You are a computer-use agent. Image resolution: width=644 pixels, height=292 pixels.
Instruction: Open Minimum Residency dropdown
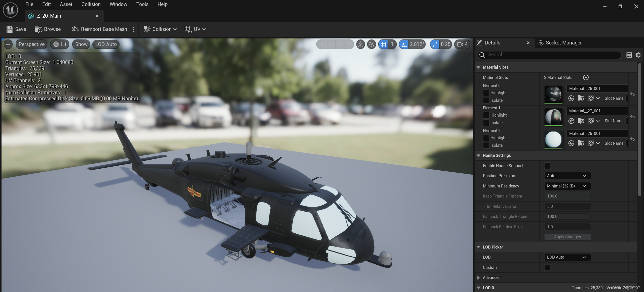[567, 186]
